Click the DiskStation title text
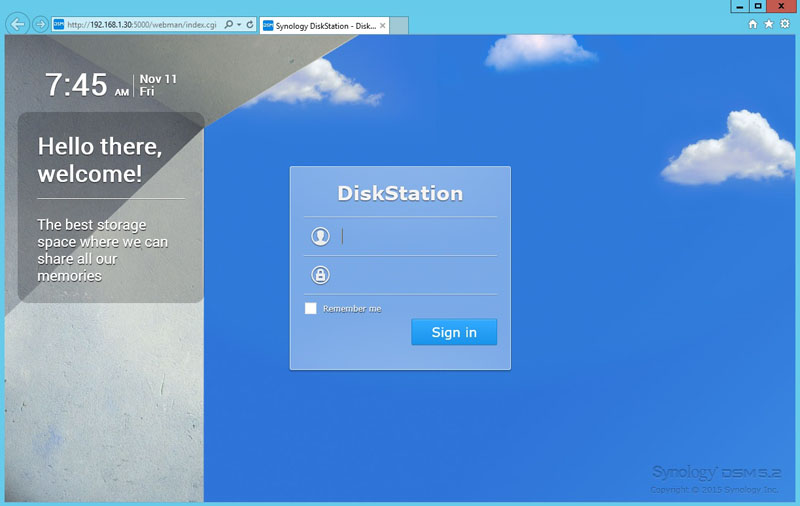The width and height of the screenshot is (800, 506). point(400,193)
